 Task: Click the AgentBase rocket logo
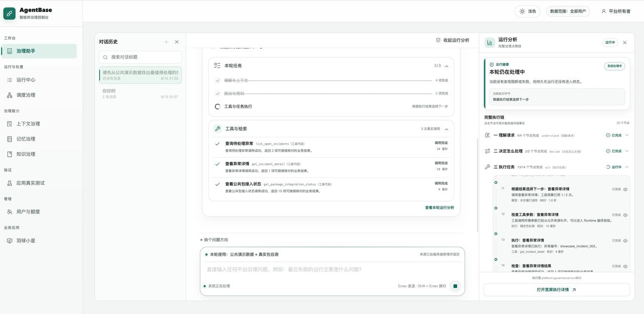click(x=10, y=14)
